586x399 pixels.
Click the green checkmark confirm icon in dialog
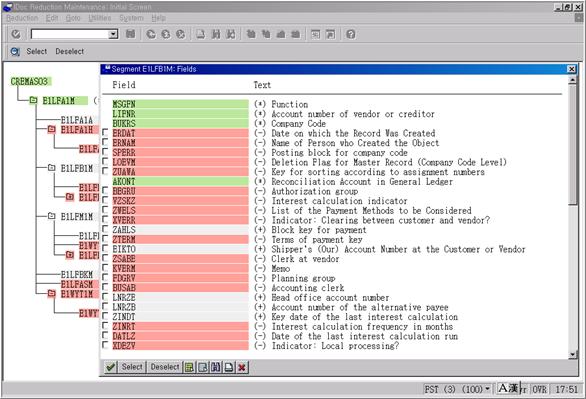111,367
